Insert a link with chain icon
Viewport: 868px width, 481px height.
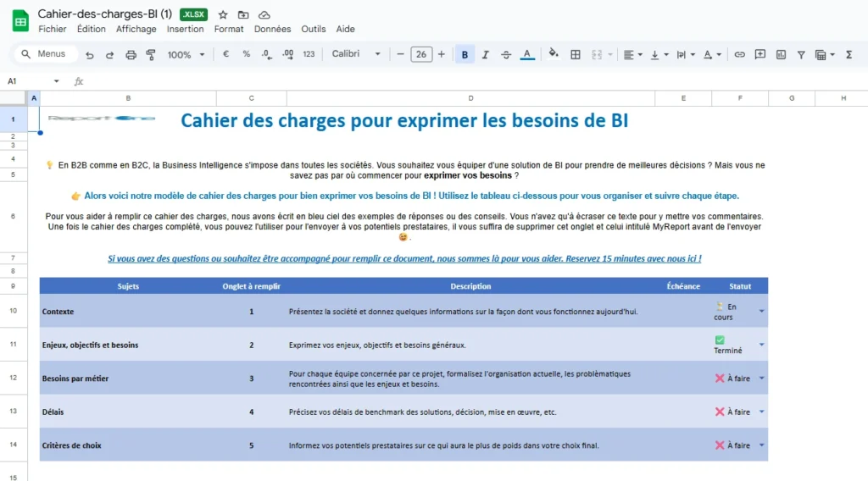739,54
